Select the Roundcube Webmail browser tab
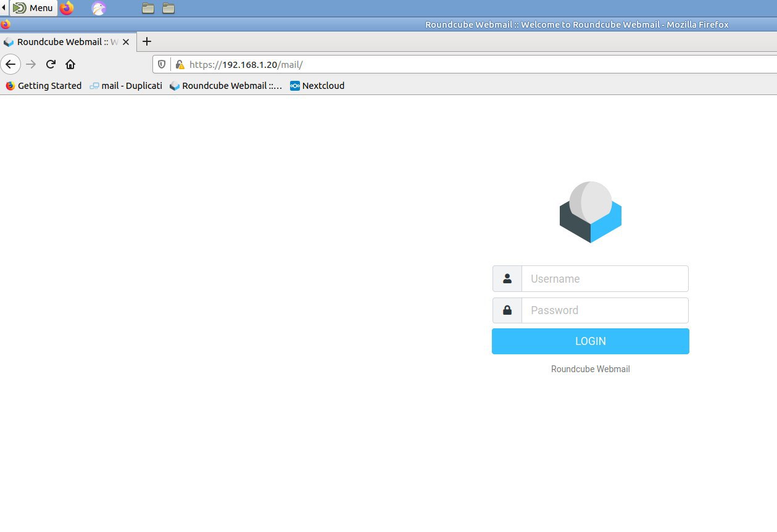Screen dimensions: 777x532 tap(68, 42)
